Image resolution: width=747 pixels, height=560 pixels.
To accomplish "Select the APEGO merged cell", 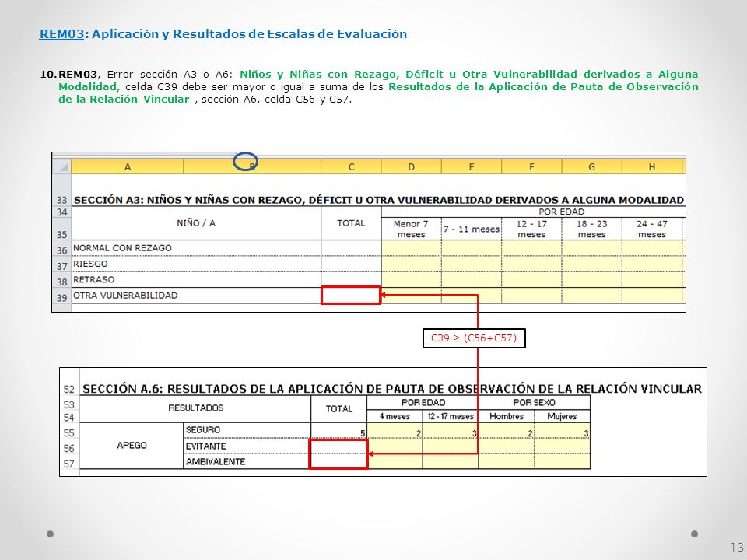I will 132,445.
